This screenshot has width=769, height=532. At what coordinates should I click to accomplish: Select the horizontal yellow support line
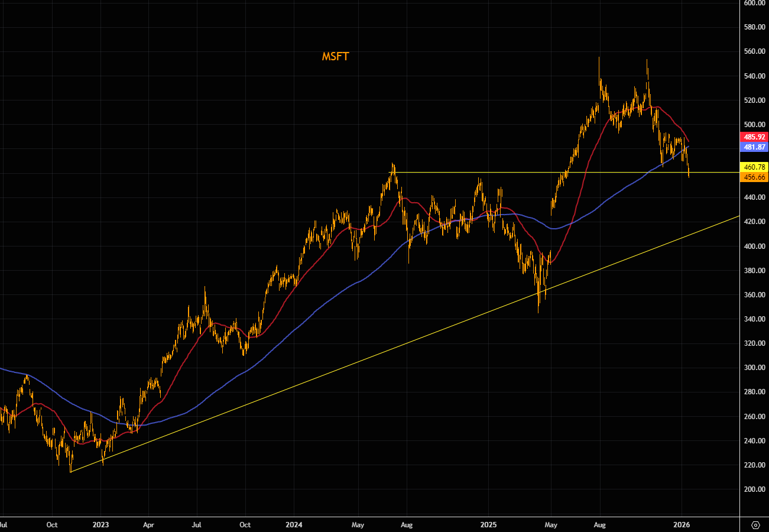point(532,172)
